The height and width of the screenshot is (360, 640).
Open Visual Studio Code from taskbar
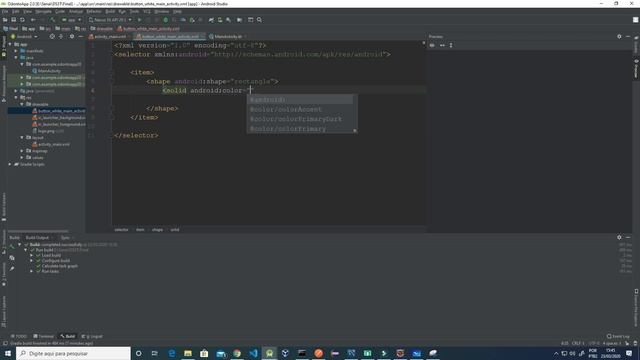pyautogui.click(x=253, y=353)
